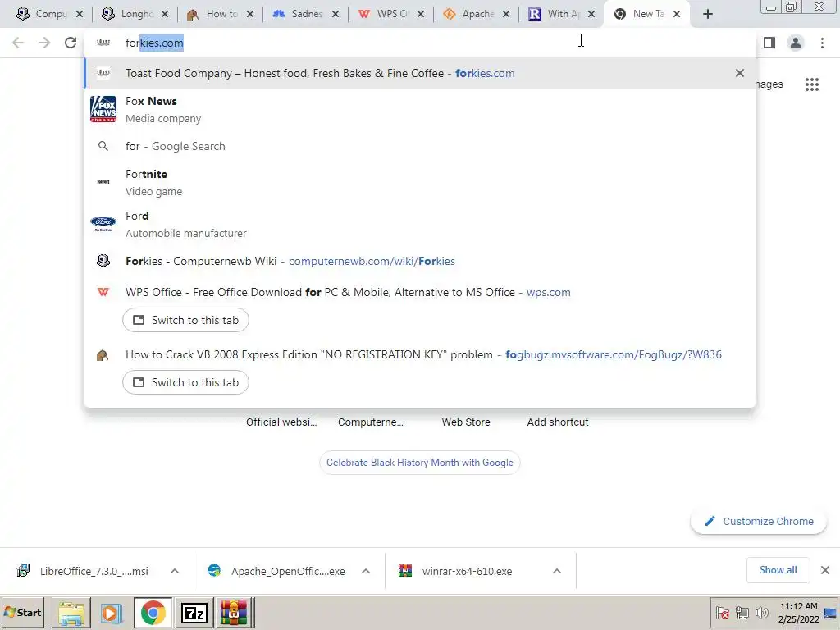This screenshot has width=840, height=630.
Task: Select the Fortnite Video game suggestion
Action: [x=420, y=183]
